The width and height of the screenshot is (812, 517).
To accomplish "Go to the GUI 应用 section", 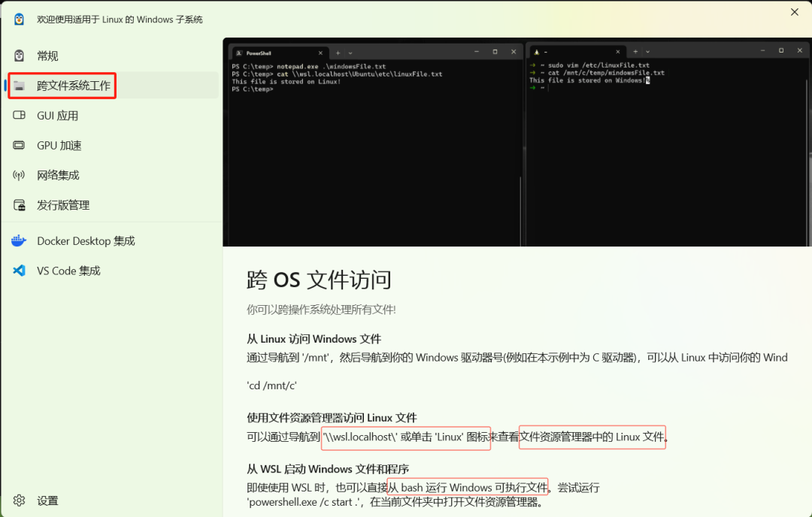I will pos(112,116).
